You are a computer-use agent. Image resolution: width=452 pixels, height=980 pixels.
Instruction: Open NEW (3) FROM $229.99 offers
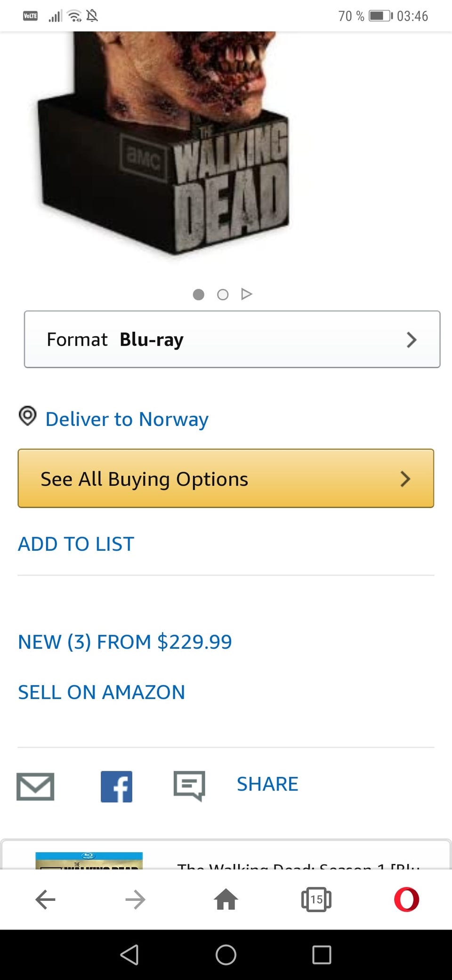pyautogui.click(x=125, y=642)
